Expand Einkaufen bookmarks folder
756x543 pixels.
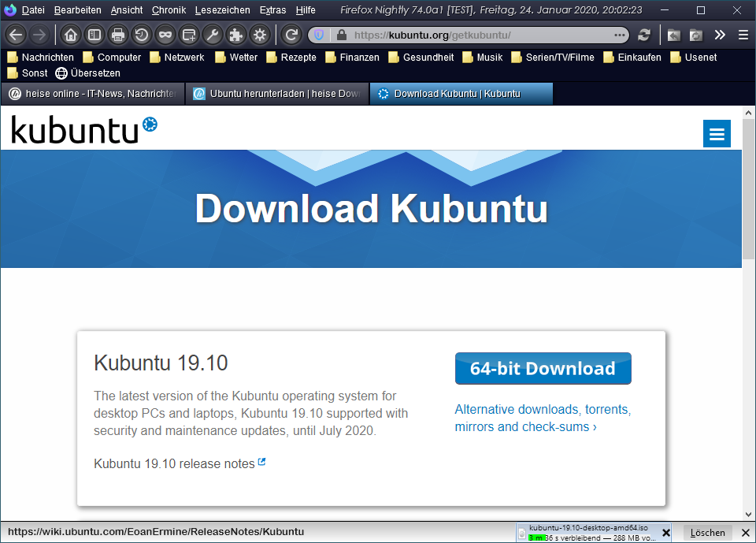coord(632,58)
